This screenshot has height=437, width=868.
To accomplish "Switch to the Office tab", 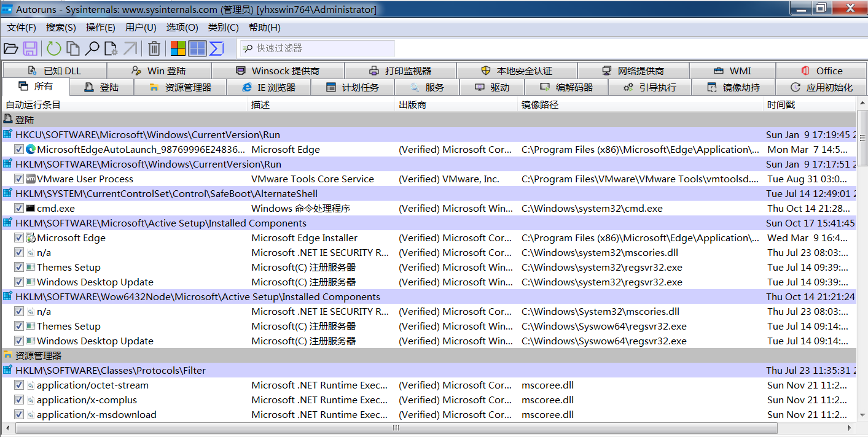I will click(821, 71).
